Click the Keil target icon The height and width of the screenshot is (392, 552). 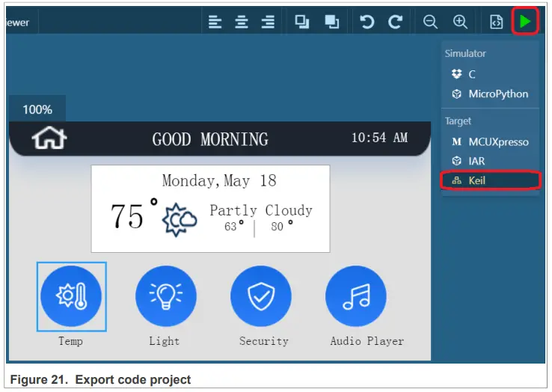click(456, 181)
